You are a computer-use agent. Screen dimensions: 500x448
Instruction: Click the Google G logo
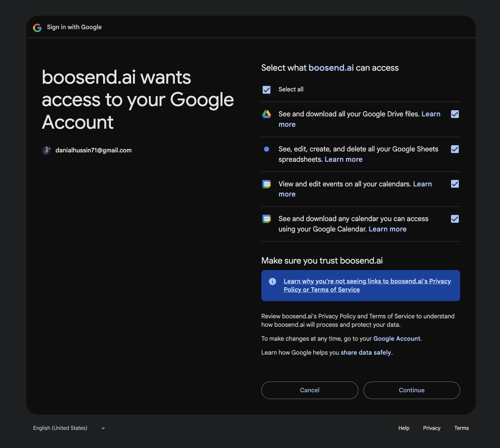pyautogui.click(x=37, y=28)
